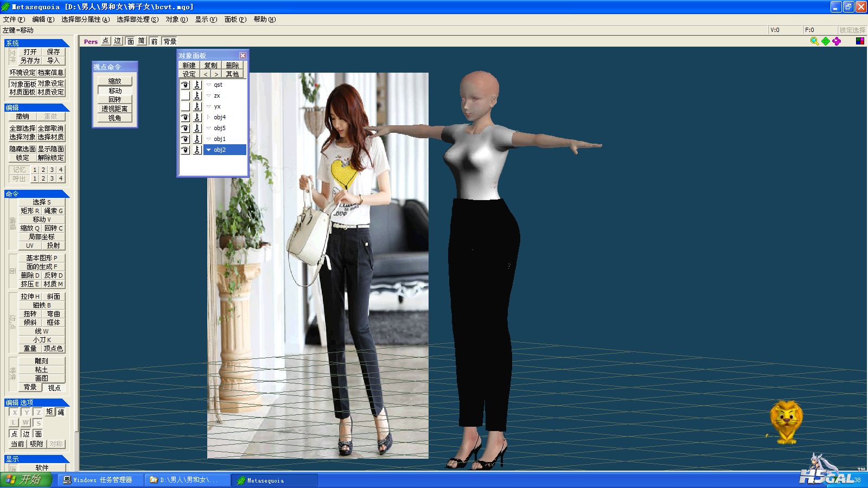Toggle 边 edge editing in edit options
Image resolution: width=868 pixels, height=488 pixels.
[26, 434]
